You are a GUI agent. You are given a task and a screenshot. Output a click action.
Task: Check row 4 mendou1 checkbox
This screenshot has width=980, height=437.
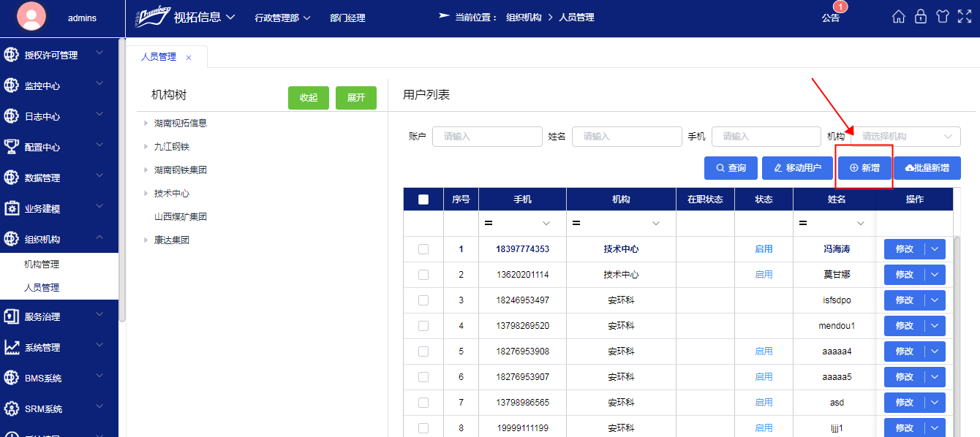pyautogui.click(x=423, y=326)
